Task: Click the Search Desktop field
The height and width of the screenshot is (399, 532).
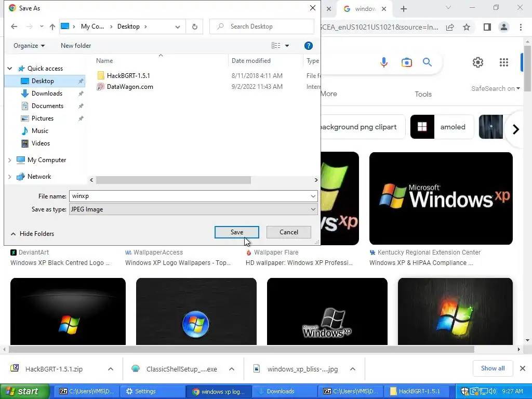Action: tap(262, 26)
